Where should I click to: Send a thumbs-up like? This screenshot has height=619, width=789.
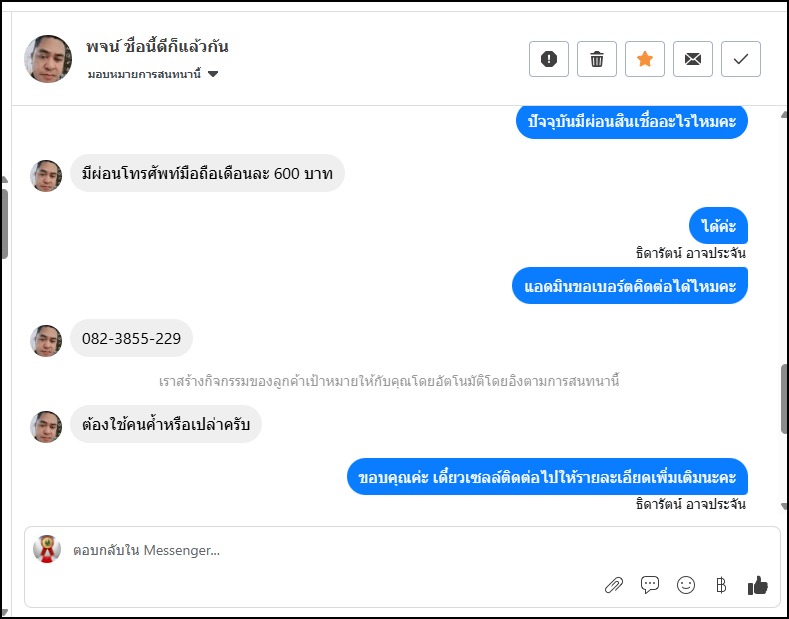[x=757, y=585]
